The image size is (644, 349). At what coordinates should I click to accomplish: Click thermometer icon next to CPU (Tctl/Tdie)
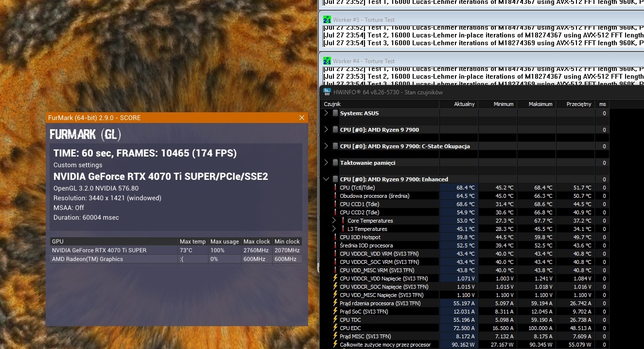click(x=335, y=188)
